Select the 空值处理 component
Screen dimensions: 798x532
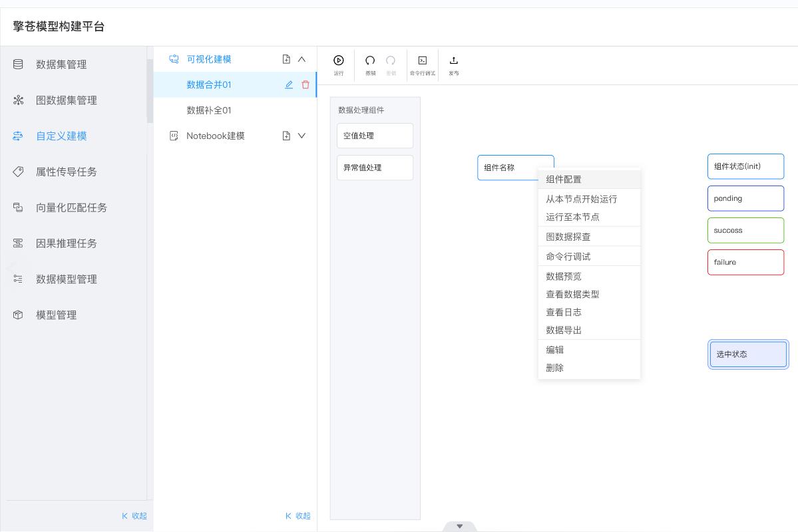pyautogui.click(x=375, y=136)
